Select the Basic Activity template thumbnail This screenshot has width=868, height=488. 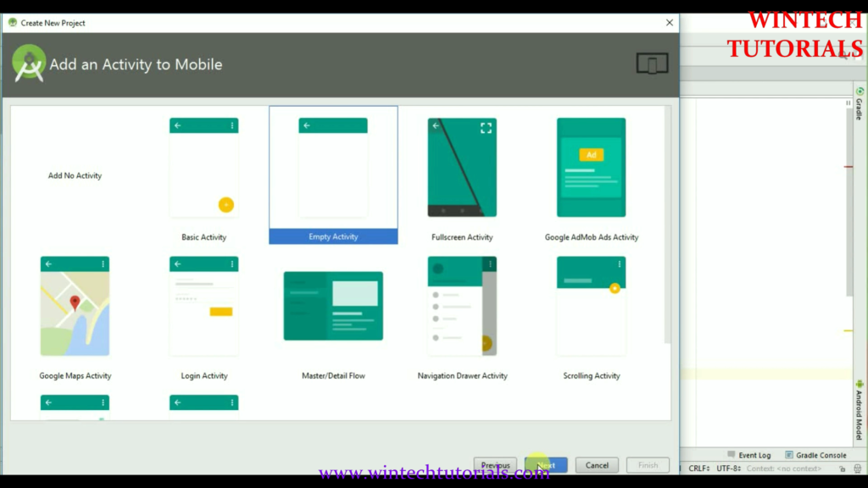203,167
